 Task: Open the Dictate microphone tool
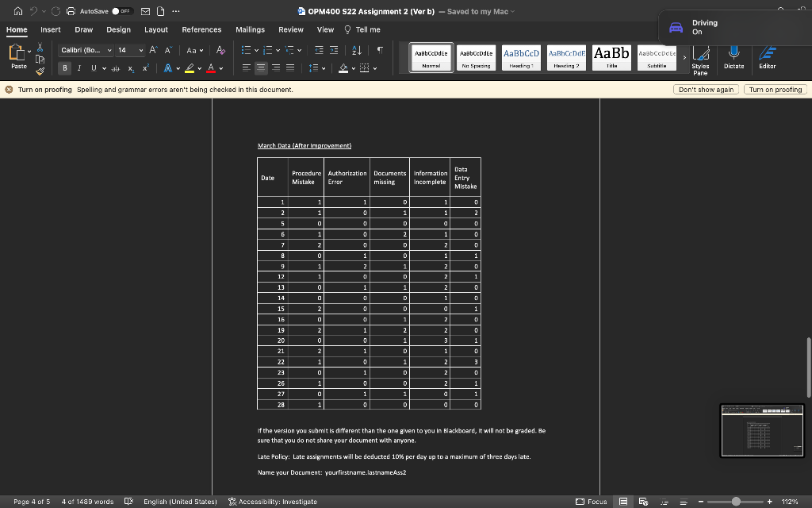coord(733,56)
